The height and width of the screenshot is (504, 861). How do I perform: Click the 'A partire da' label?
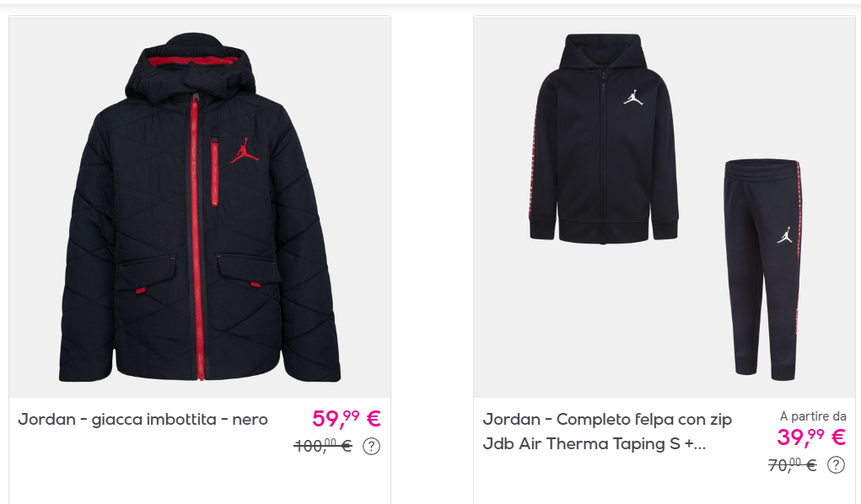[813, 416]
